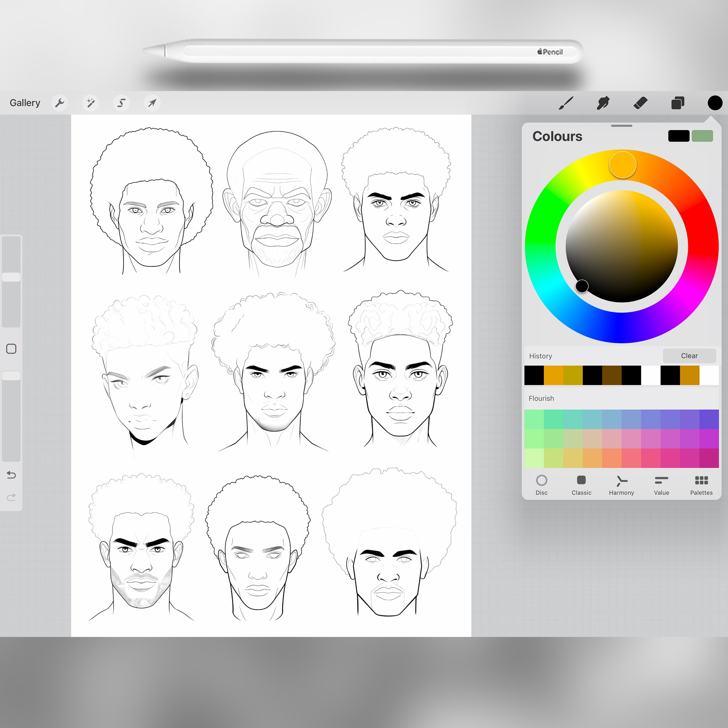Pick dark brown swatch in History

click(612, 375)
